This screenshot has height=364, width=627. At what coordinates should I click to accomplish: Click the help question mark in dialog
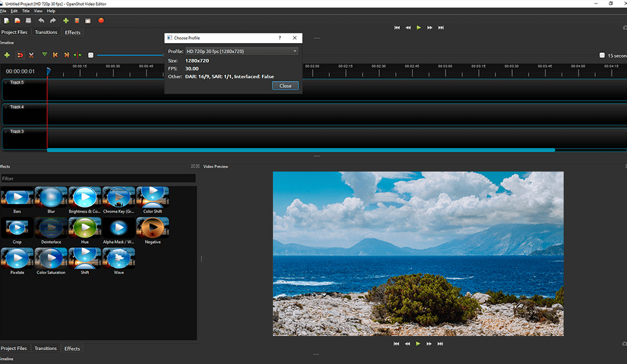280,38
